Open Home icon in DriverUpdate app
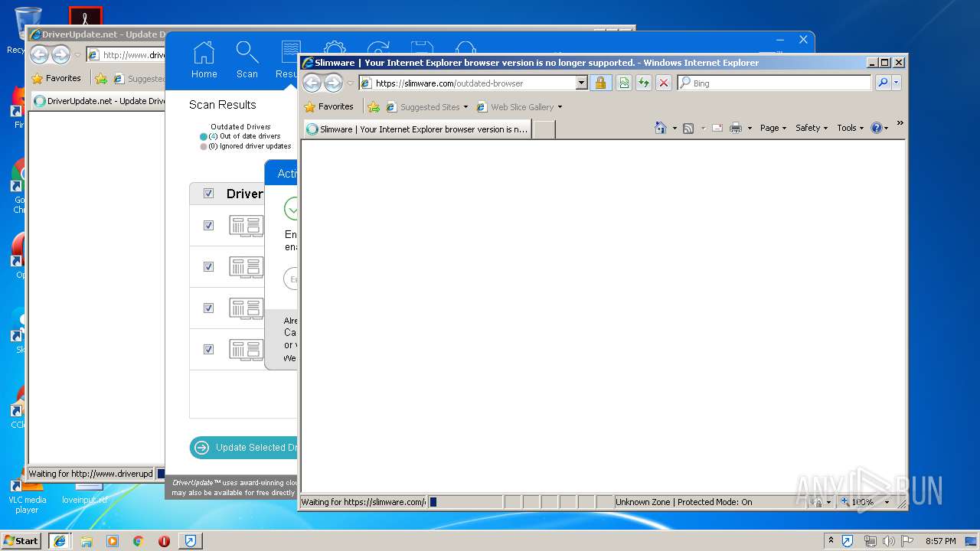 pos(204,60)
